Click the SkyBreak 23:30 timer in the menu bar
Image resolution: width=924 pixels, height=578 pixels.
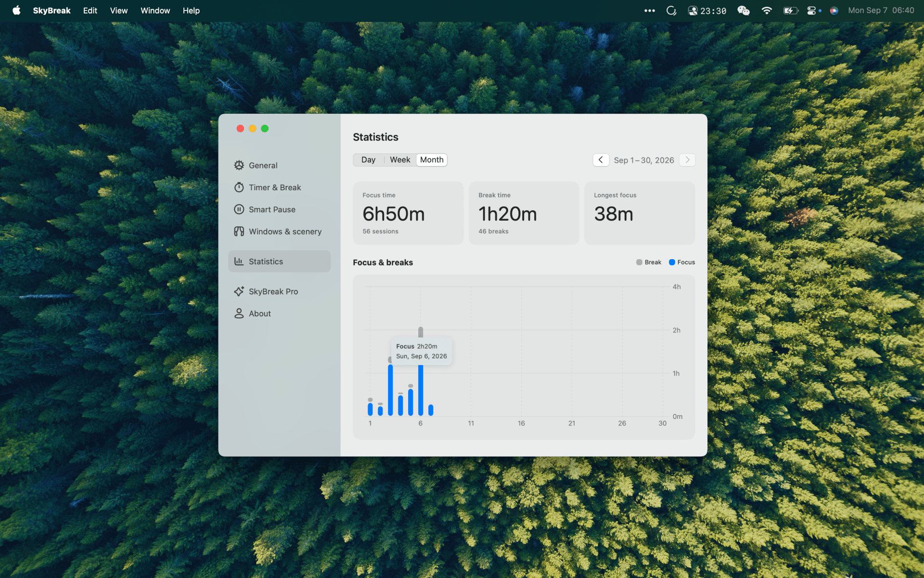pos(707,11)
